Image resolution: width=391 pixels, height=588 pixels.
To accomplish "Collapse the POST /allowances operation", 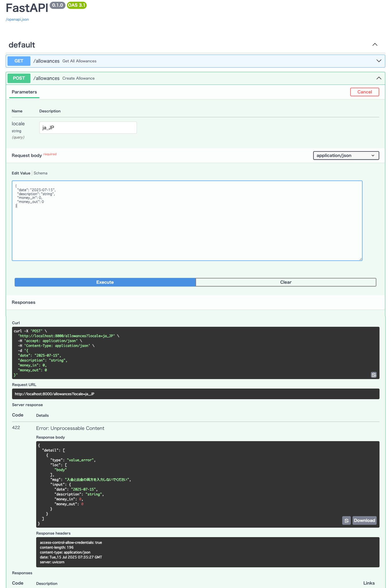I will click(379, 78).
